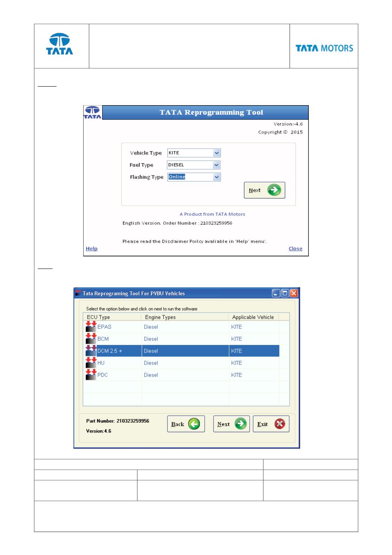Click the EPAS ECU download icon
Viewport: 392px width, 555px height.
pos(91,327)
